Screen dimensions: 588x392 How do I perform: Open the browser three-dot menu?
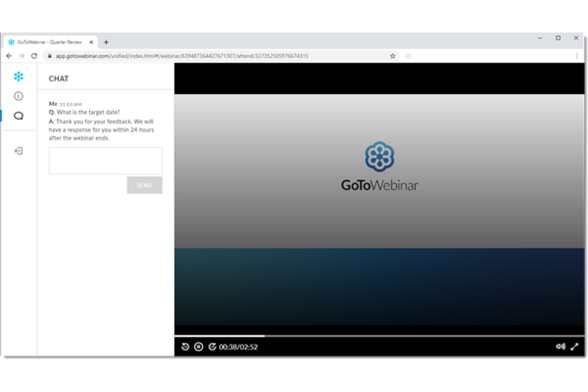[576, 56]
